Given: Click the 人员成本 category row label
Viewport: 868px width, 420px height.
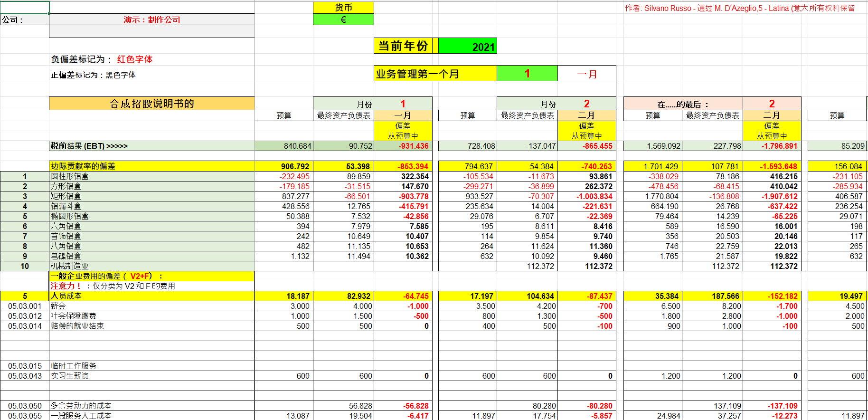Looking at the screenshot, I should (152, 296).
